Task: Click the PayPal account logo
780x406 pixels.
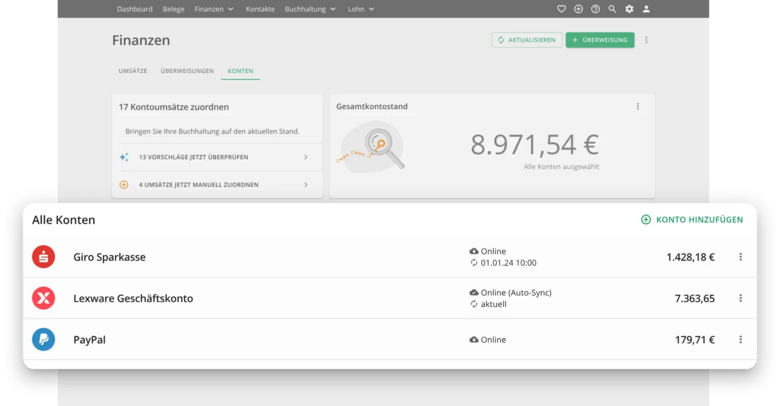Action: pyautogui.click(x=44, y=340)
